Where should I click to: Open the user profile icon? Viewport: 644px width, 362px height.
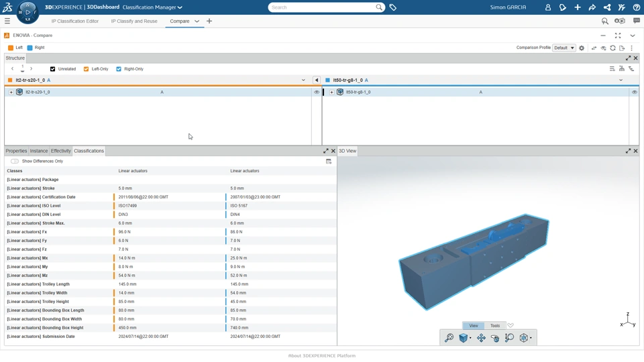point(548,7)
